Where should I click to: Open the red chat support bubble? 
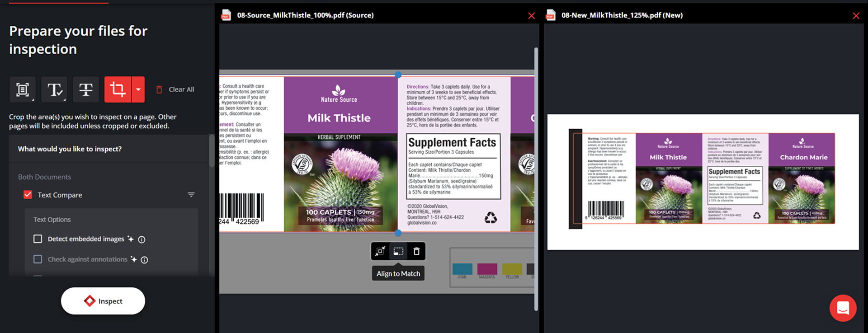coord(843,308)
